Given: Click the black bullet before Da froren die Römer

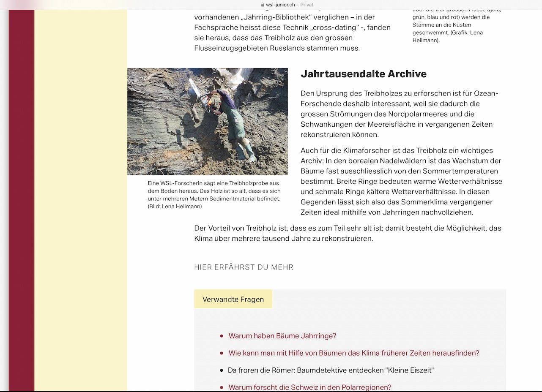Looking at the screenshot, I should [222, 370].
